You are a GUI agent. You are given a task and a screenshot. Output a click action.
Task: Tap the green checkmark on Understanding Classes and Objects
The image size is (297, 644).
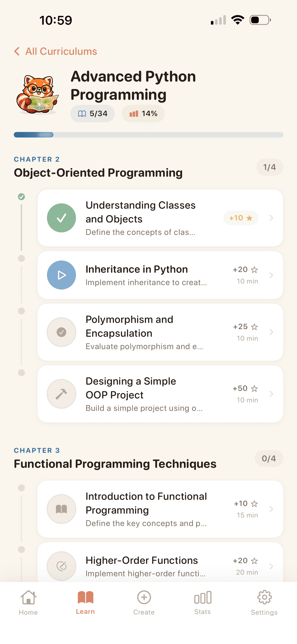(x=61, y=218)
